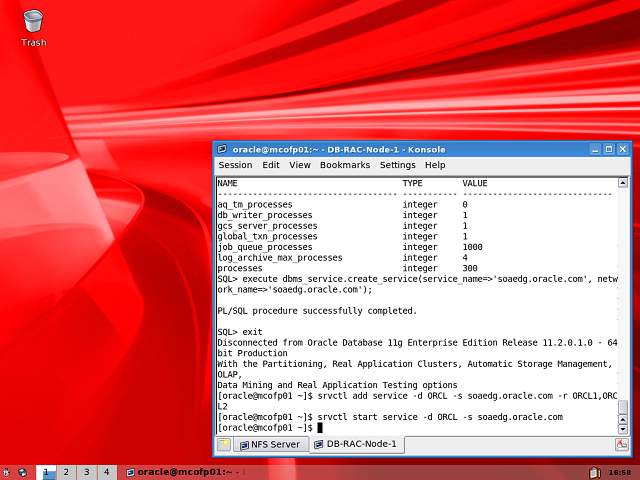The image size is (640, 480).
Task: Click the terminal cursor at last prompt
Action: click(320, 427)
